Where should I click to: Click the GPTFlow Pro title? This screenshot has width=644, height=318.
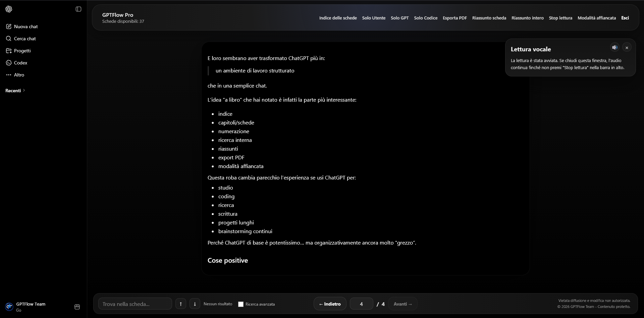(x=118, y=15)
